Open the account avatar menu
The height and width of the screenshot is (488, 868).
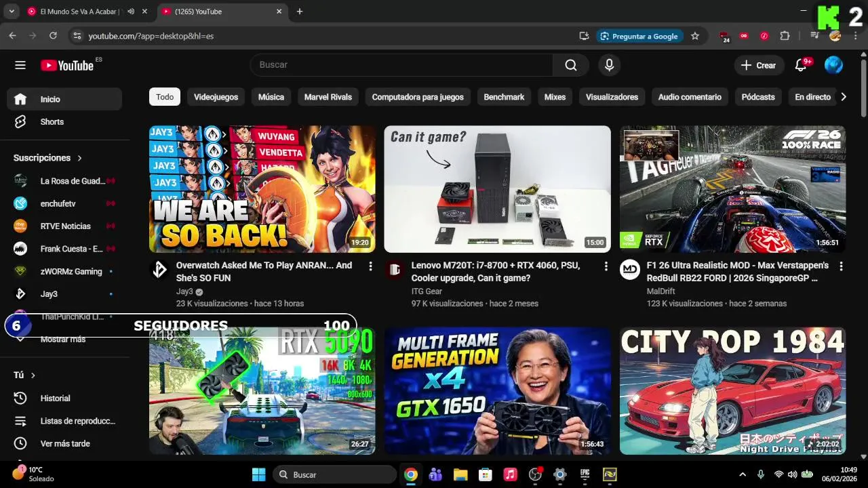833,65
